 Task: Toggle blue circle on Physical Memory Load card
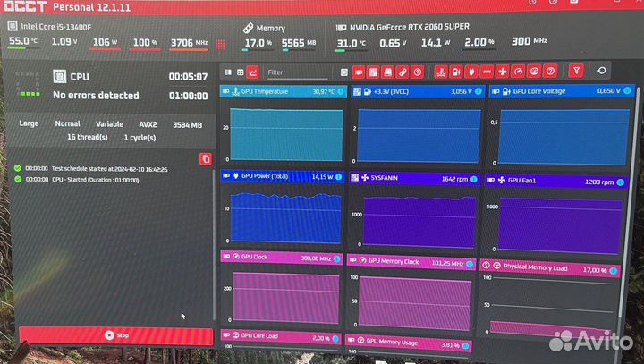(x=613, y=270)
